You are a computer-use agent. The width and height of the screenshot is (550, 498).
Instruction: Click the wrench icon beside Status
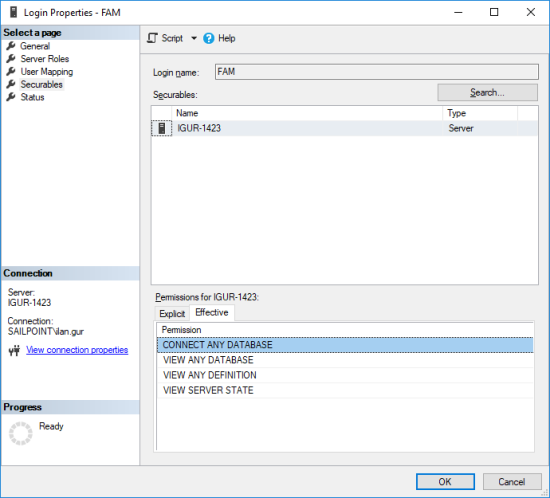pos(11,97)
